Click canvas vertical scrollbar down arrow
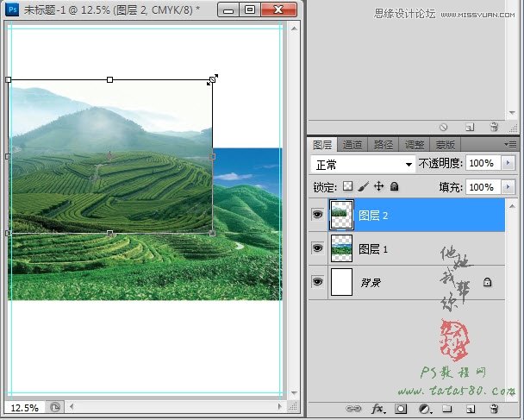Image resolution: width=524 pixels, height=420 pixels. pyautogui.click(x=294, y=392)
